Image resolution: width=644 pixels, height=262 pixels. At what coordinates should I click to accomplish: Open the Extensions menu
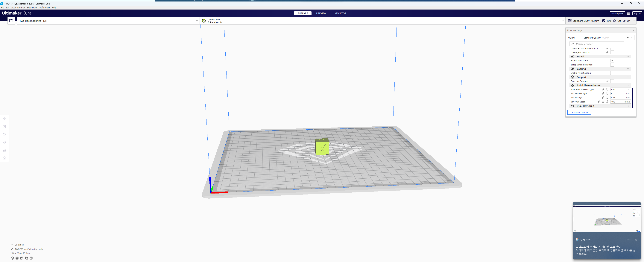(x=32, y=8)
